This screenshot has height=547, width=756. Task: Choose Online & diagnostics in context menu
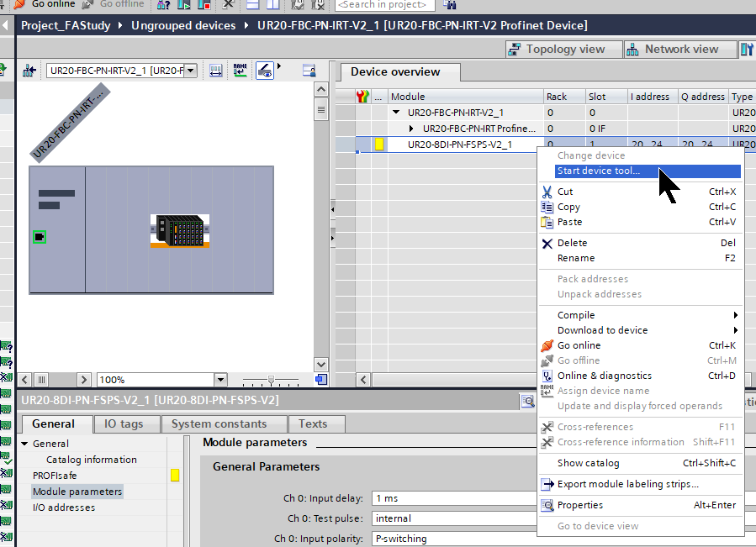pos(640,376)
